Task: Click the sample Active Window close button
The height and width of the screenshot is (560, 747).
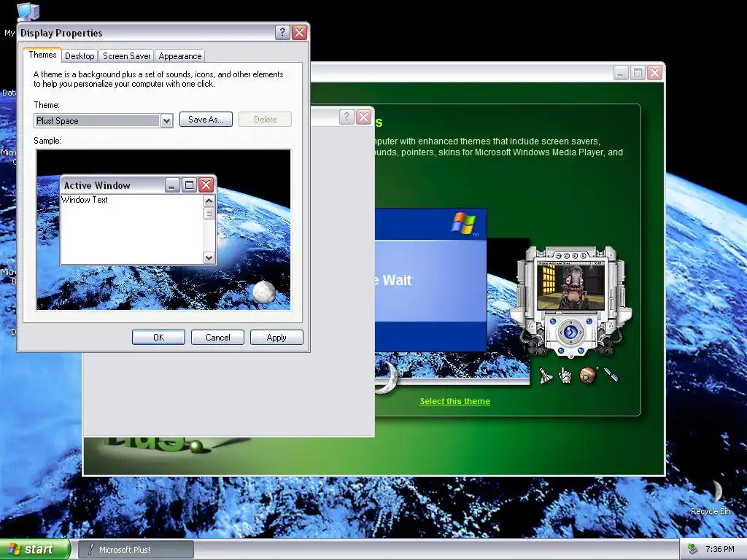Action: pos(206,184)
